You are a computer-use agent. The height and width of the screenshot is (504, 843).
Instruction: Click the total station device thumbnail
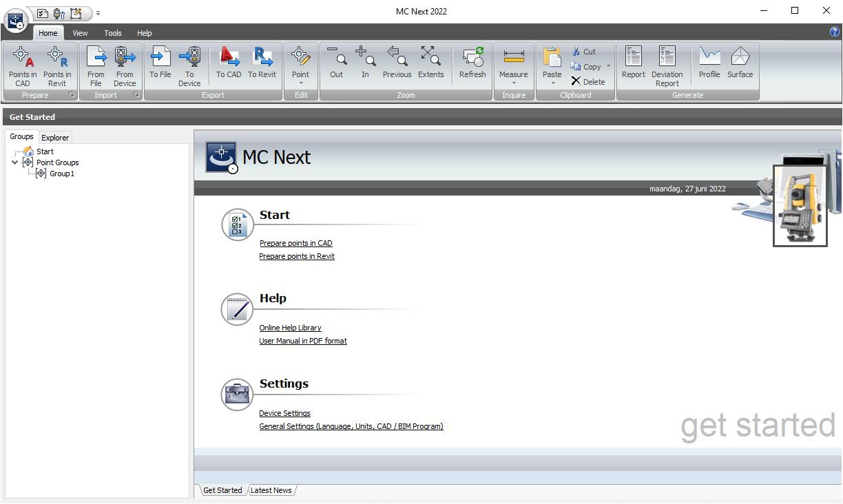800,205
